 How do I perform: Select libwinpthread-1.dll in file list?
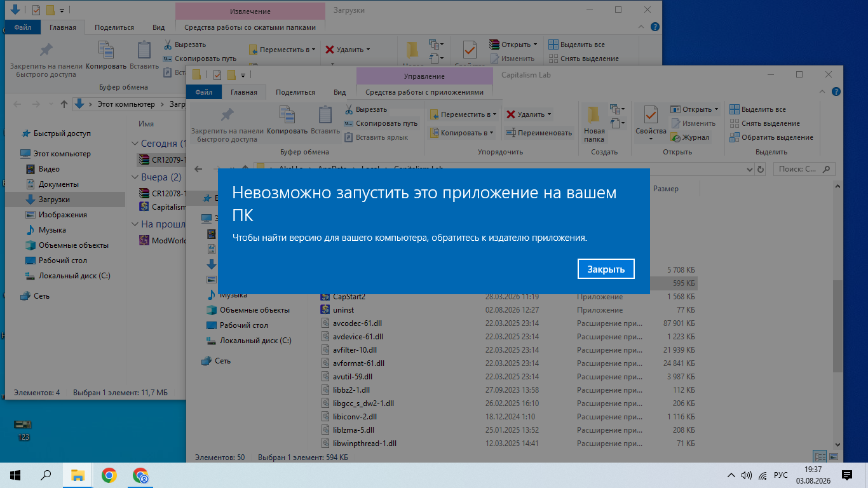364,444
